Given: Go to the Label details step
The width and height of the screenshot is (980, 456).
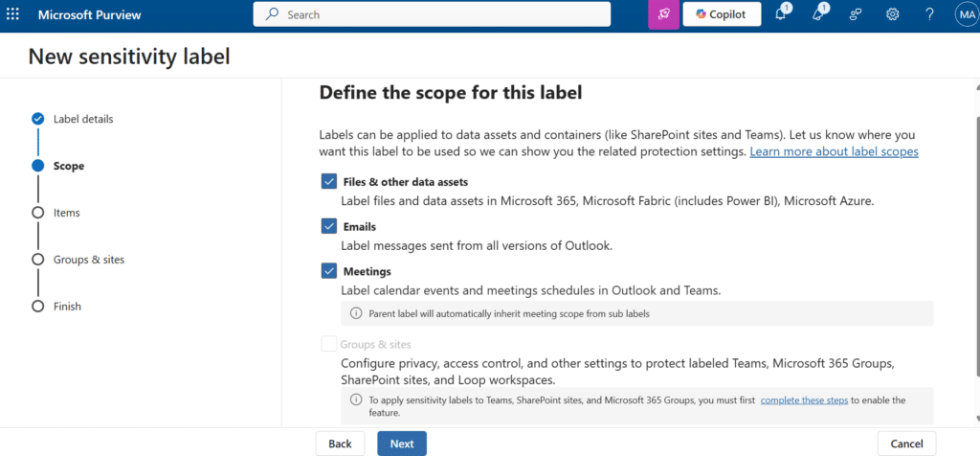Looking at the screenshot, I should (x=82, y=119).
